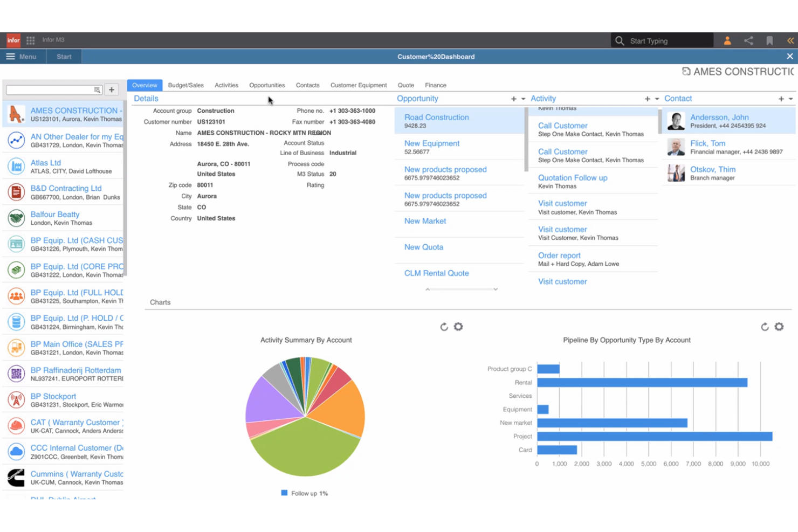Click Otskov, Thim contact photo

coord(676,173)
